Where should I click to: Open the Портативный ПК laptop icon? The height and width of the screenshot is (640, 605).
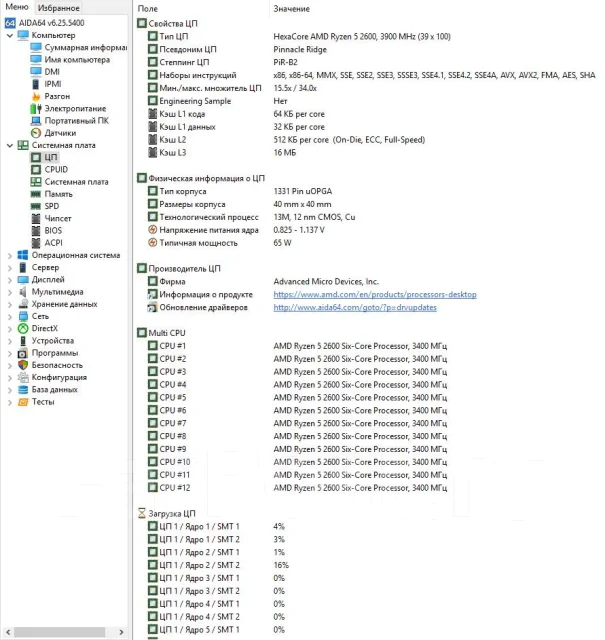[x=36, y=121]
